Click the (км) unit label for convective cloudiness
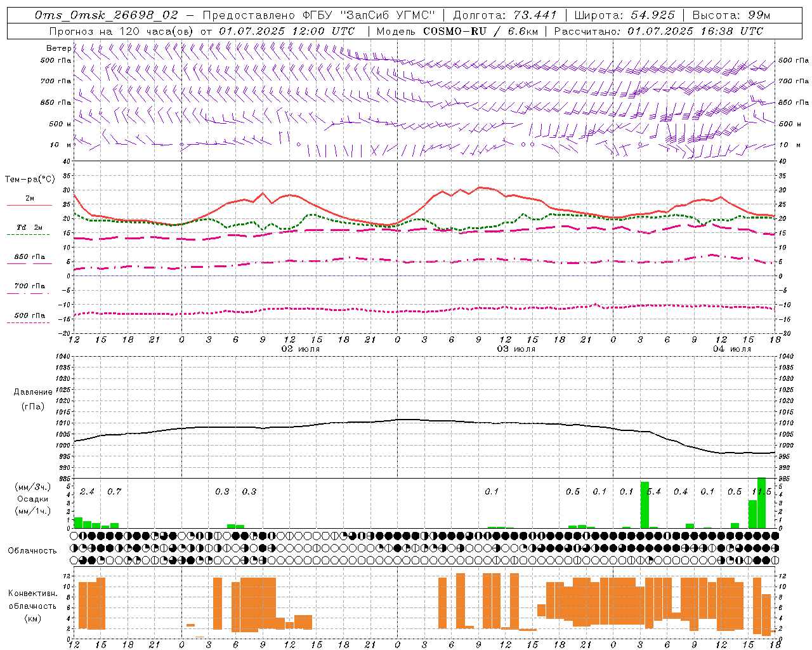Image resolution: width=812 pixels, height=650 pixels. (x=33, y=618)
